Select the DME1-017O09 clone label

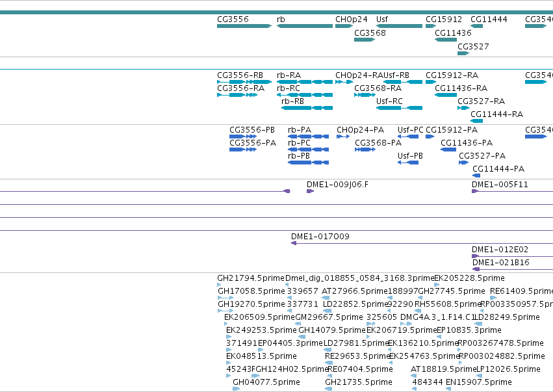(320, 237)
